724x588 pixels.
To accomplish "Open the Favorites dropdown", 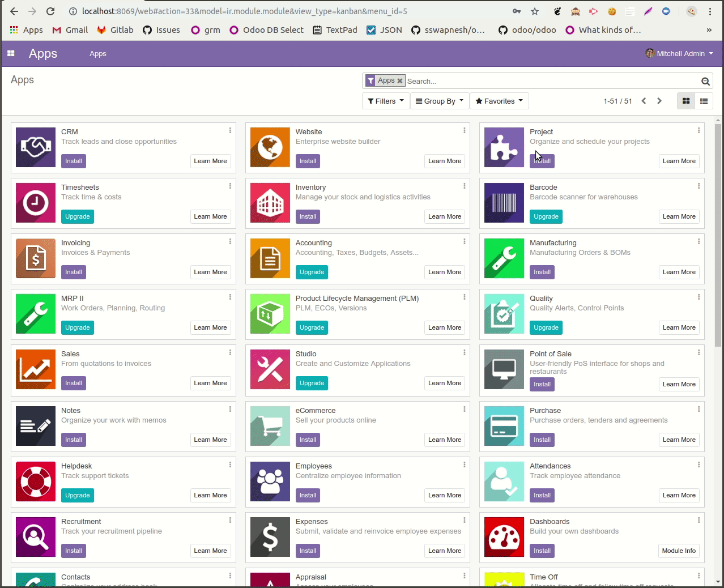I will [499, 101].
